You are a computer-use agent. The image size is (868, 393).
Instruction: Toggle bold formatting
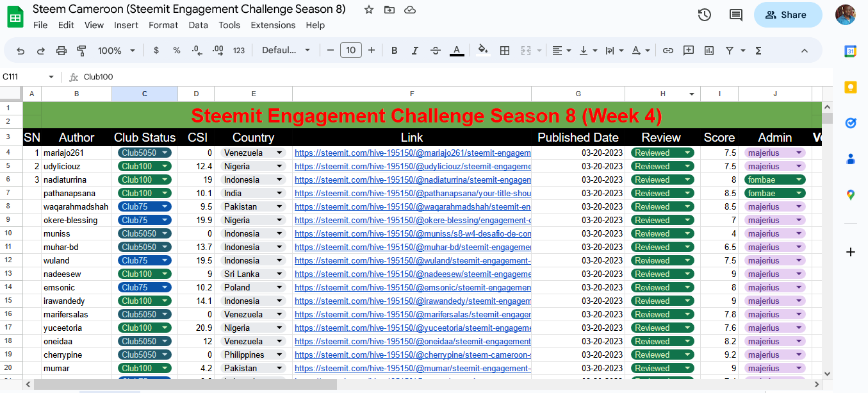point(395,51)
